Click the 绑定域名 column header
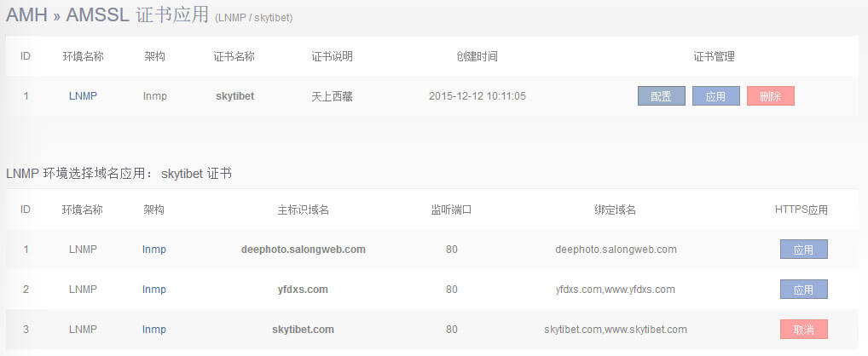The image size is (868, 356). click(615, 210)
